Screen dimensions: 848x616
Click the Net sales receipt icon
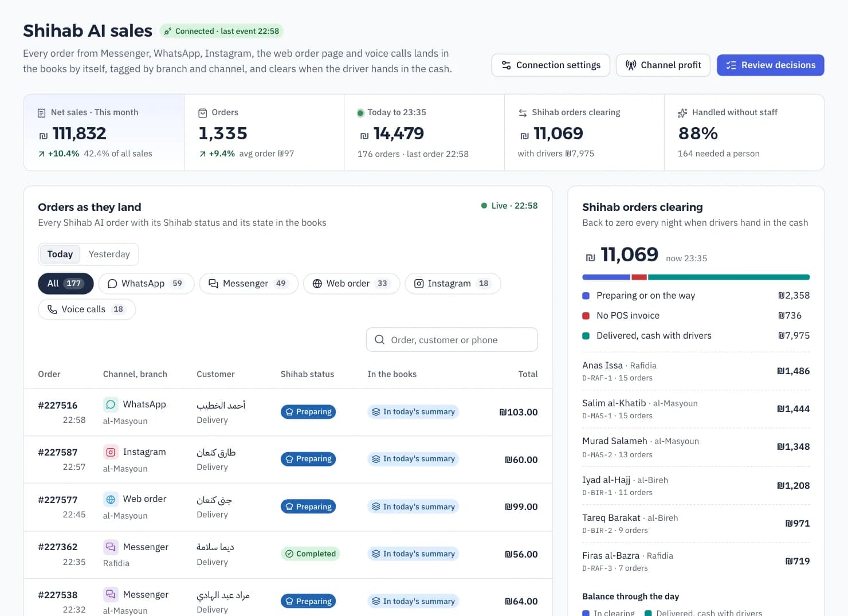[x=41, y=113]
